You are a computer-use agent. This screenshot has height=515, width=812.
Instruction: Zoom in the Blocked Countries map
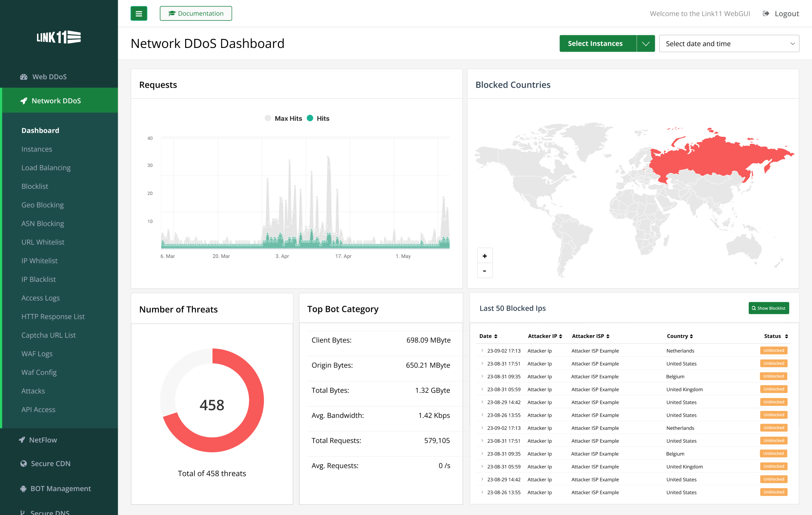coord(485,256)
